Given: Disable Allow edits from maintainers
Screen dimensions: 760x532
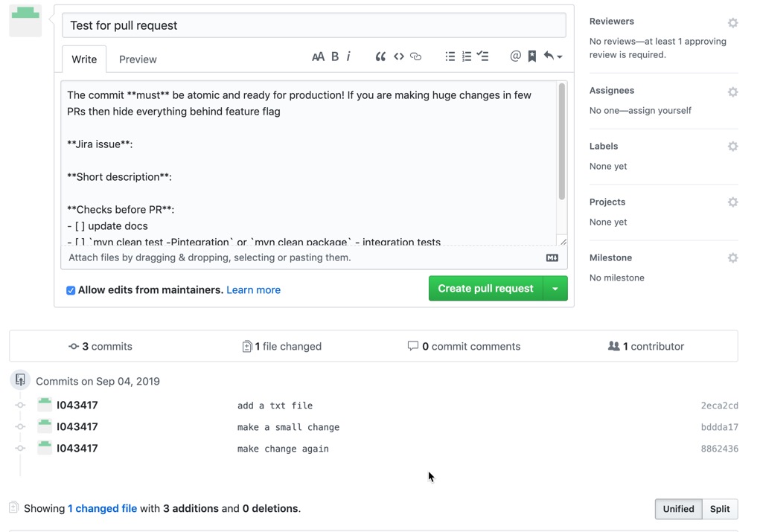Looking at the screenshot, I should (x=71, y=290).
